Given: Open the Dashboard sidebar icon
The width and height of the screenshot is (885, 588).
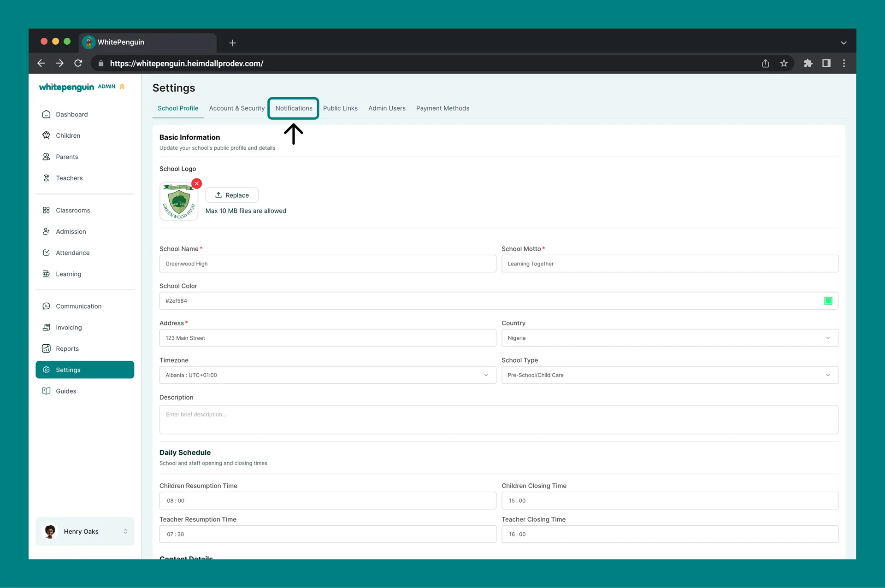Looking at the screenshot, I should tap(46, 114).
